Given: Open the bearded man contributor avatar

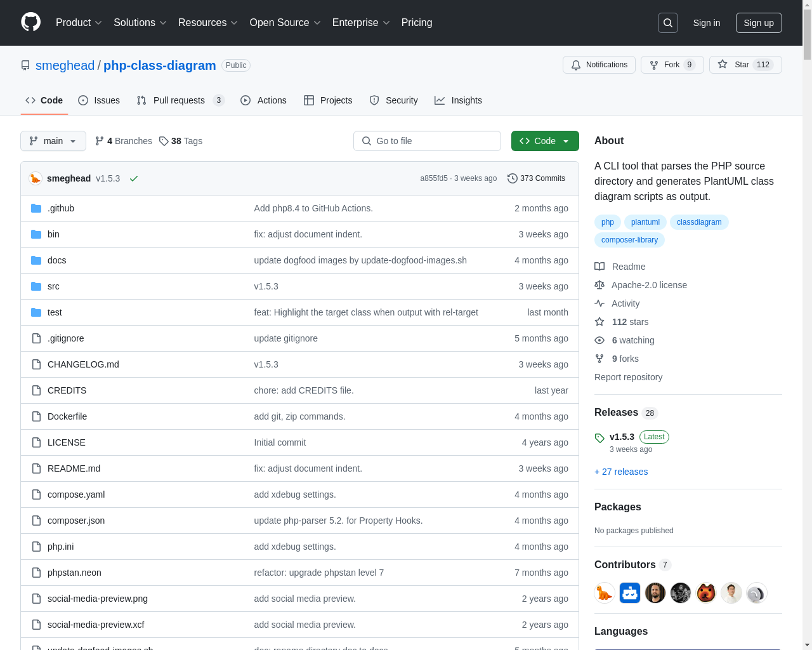Looking at the screenshot, I should (x=655, y=593).
